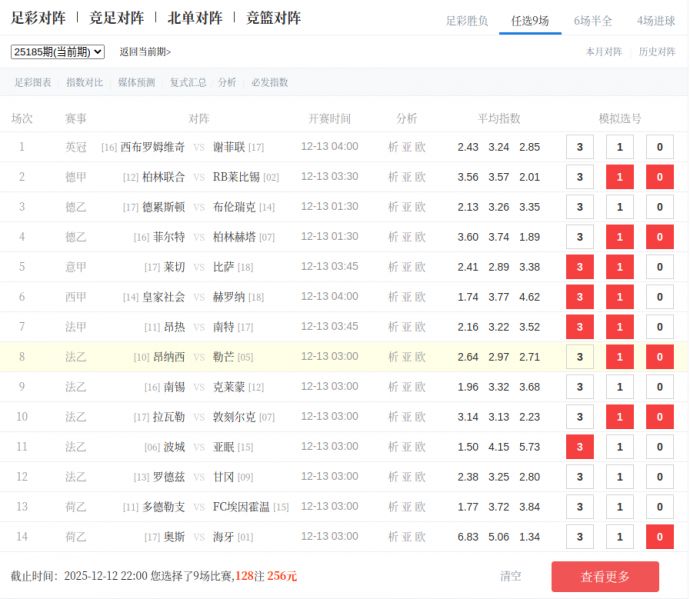Click the 返回当前期 link
The image size is (690, 599).
(145, 52)
